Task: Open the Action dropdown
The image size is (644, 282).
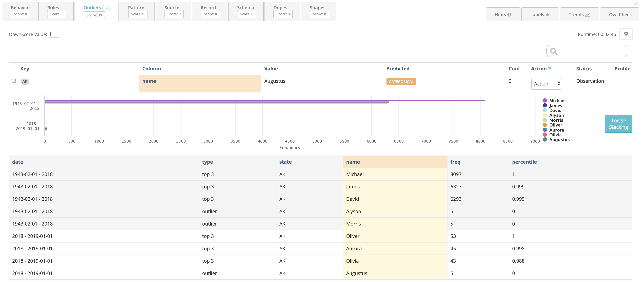Action: point(546,84)
